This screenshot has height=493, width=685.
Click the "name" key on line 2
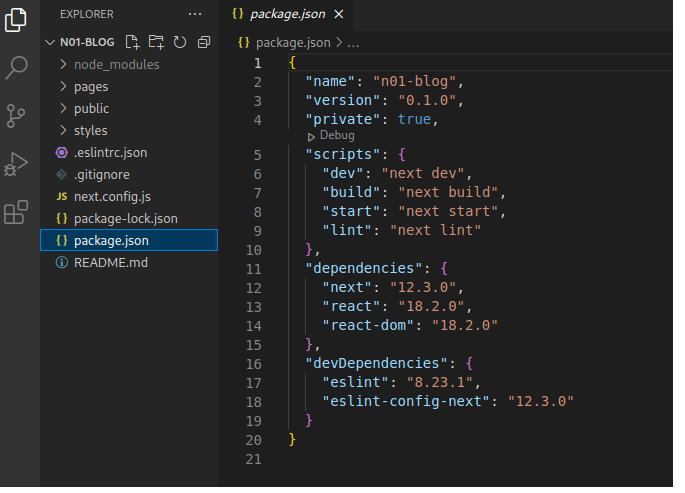coord(330,81)
